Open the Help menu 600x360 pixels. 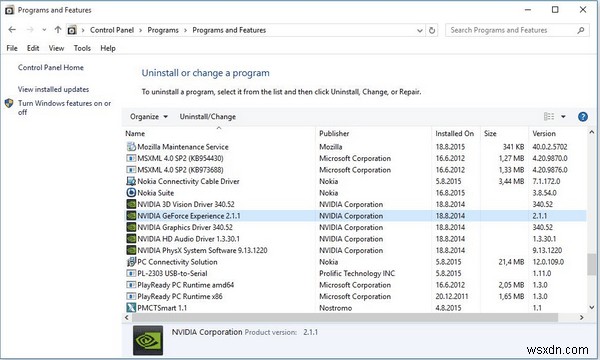point(108,48)
